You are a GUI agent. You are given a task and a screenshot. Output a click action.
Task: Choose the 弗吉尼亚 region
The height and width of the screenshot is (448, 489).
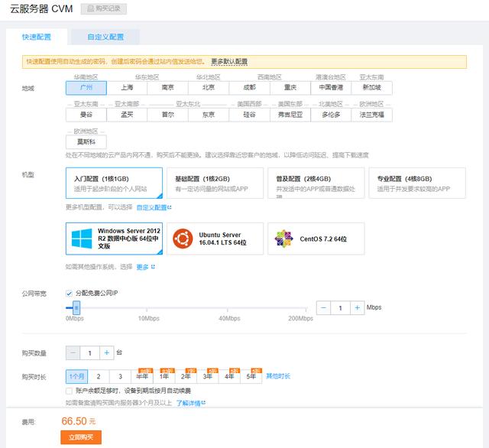pyautogui.click(x=290, y=115)
